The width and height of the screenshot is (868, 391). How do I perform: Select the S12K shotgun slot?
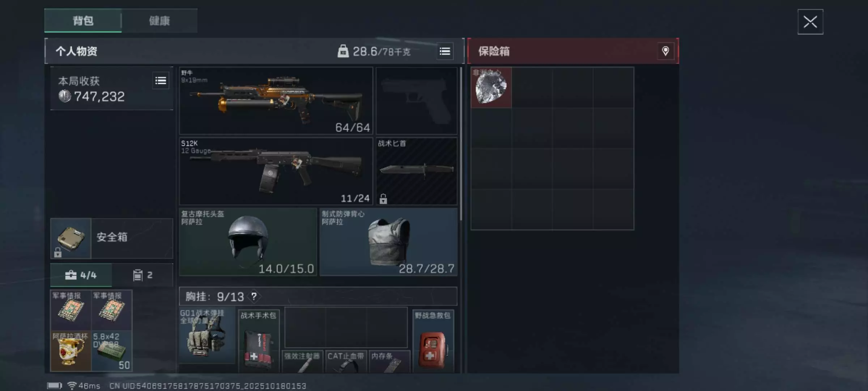(x=276, y=171)
